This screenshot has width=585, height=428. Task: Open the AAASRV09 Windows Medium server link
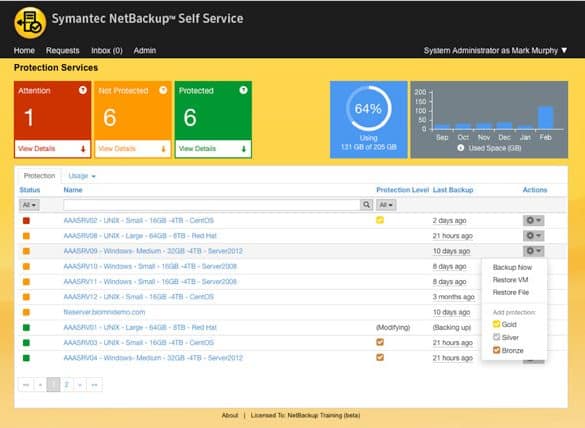click(153, 251)
